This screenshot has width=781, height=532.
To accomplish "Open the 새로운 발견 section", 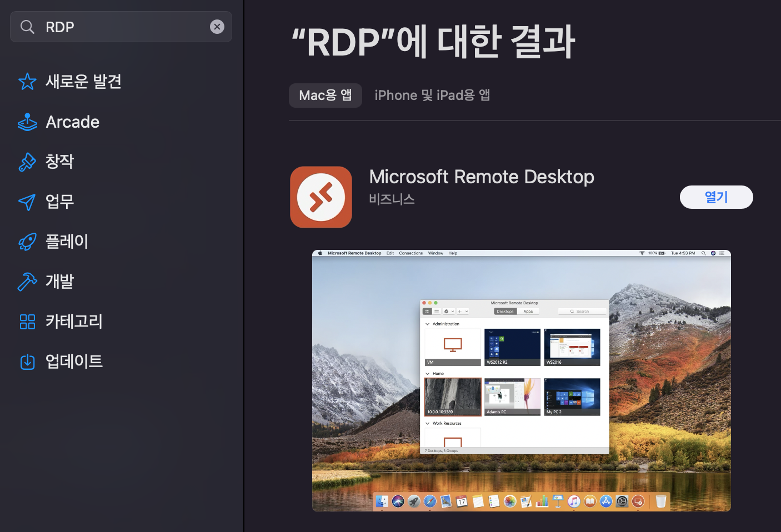I will click(83, 82).
